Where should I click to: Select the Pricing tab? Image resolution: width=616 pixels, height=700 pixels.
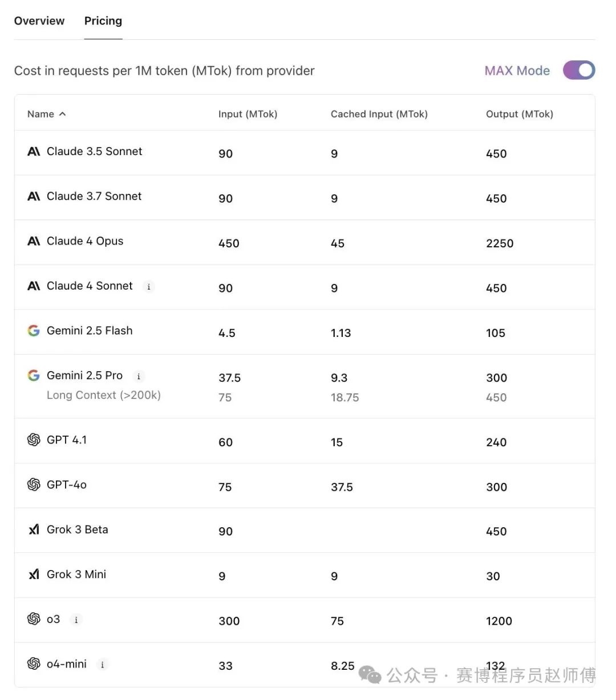coord(103,21)
